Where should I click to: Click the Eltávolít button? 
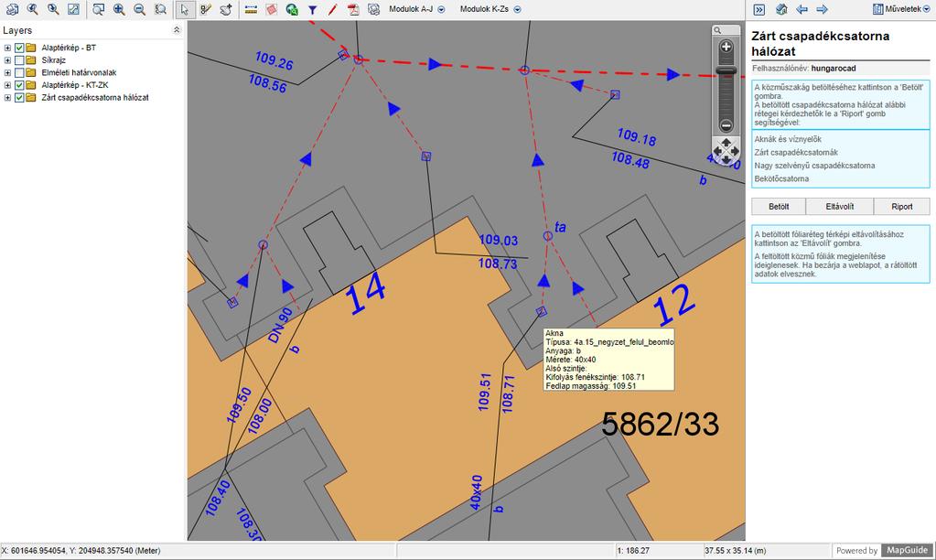840,207
